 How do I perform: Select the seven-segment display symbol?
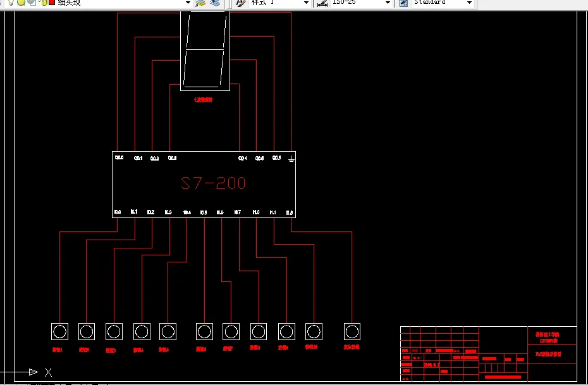tap(205, 51)
